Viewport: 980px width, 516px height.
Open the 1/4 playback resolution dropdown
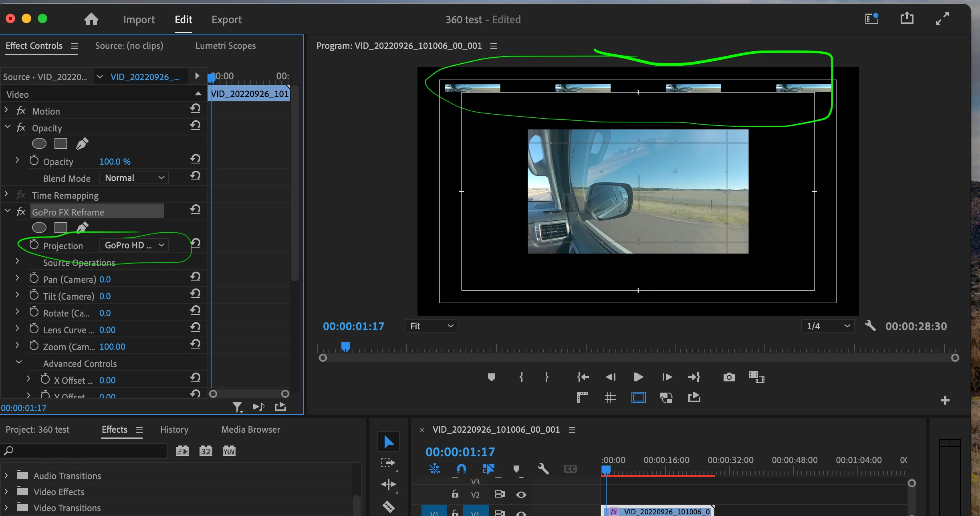tap(828, 326)
